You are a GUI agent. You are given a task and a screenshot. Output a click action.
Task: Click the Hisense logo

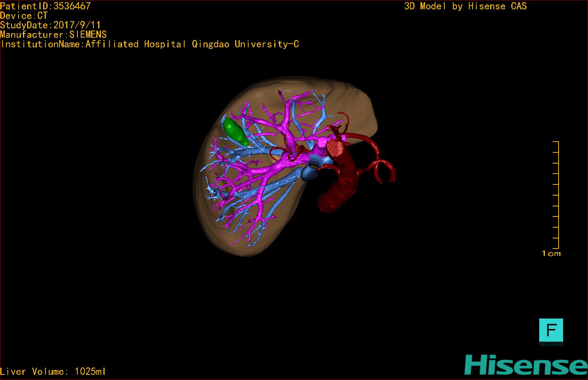click(x=526, y=365)
